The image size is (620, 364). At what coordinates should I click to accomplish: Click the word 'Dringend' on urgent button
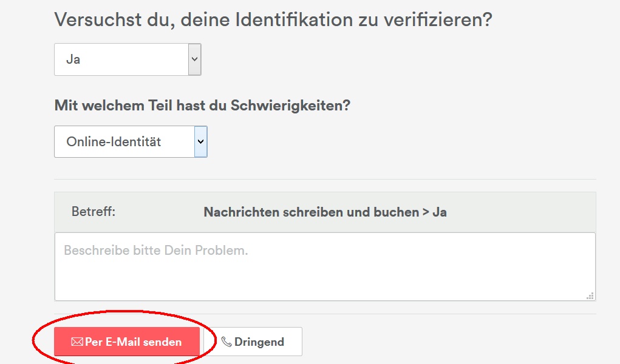point(259,342)
